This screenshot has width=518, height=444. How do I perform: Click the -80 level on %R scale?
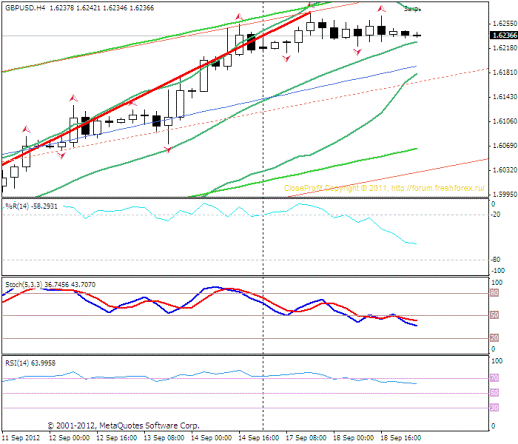point(496,260)
